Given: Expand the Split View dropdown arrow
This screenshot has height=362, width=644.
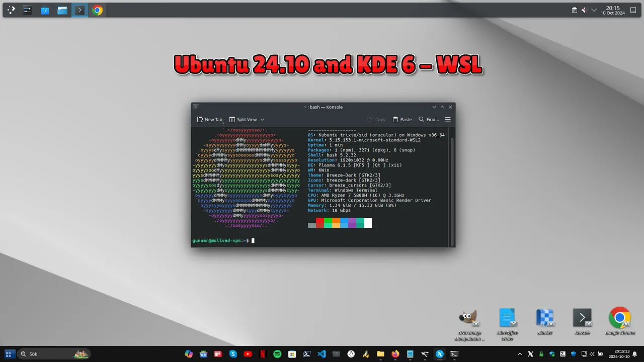Looking at the screenshot, I should (262, 120).
